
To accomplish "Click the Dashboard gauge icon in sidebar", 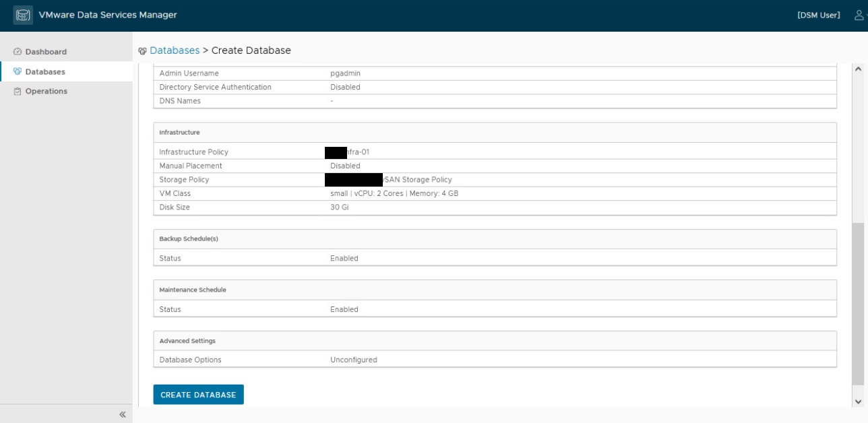I will coord(18,52).
